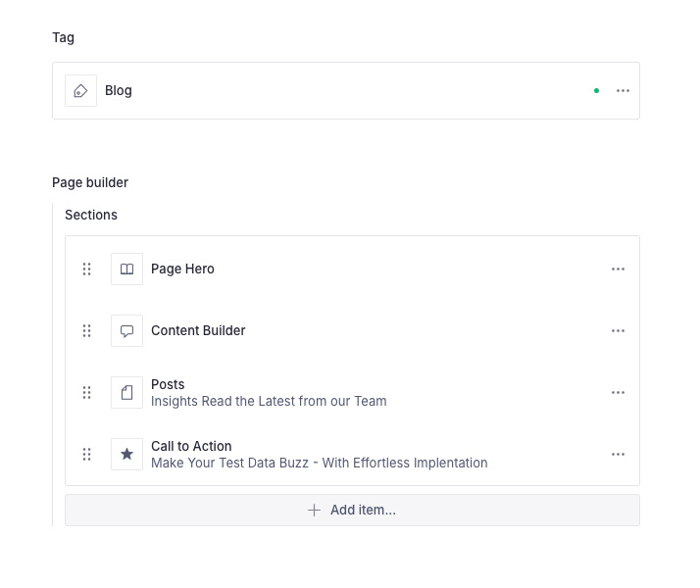This screenshot has height=588, width=700.
Task: Open the Blog tag reference
Action: pos(119,90)
